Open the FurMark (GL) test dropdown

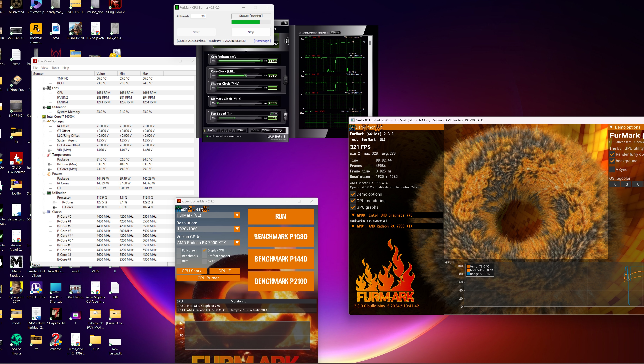click(208, 215)
